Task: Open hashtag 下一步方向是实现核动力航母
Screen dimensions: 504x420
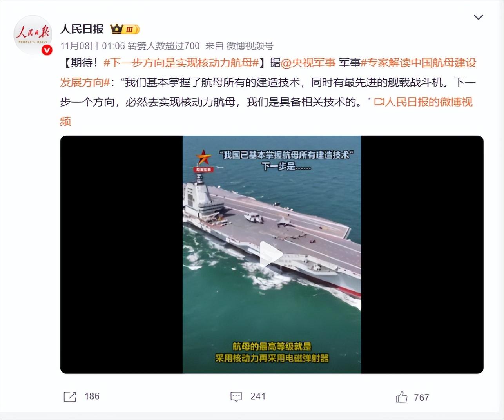Action: click(x=181, y=63)
